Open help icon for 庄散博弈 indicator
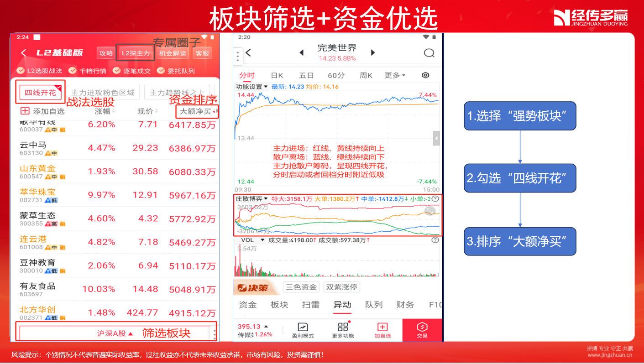Screen dimensions: 644x364 pyautogui.click(x=435, y=199)
